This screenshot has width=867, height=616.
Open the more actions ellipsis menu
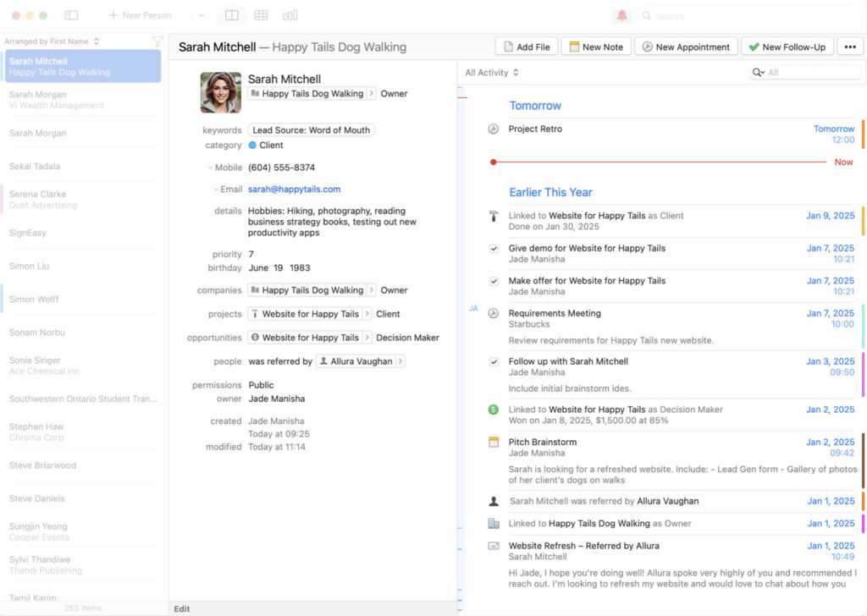850,47
